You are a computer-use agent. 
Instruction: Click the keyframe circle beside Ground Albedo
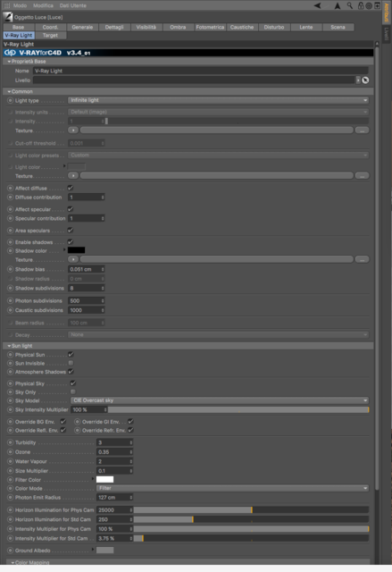point(10,551)
